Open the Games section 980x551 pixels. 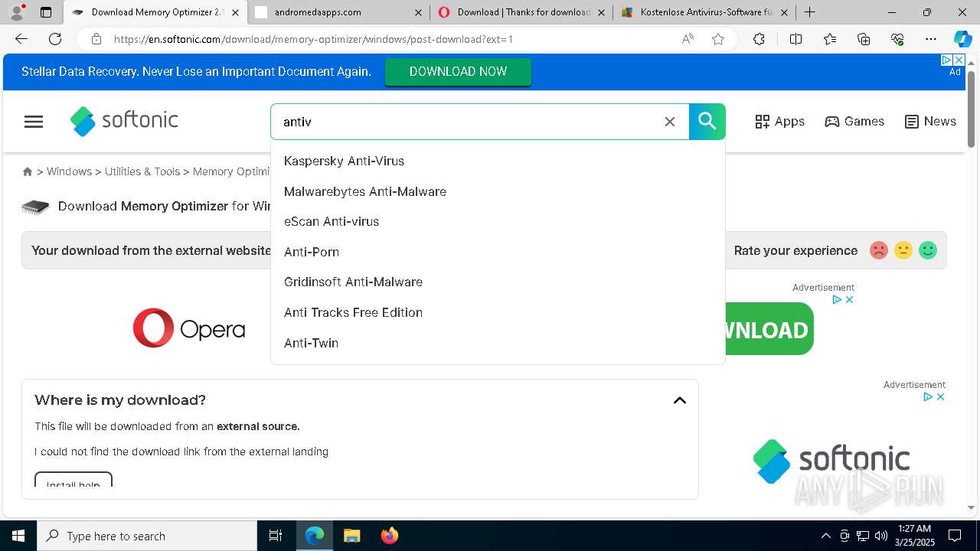click(x=854, y=122)
